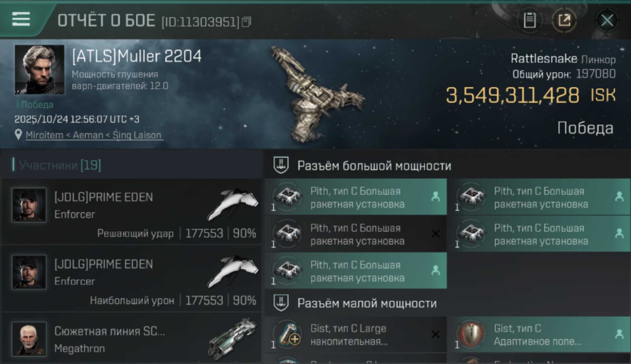Share the battle report
Screen dimensions: 631x364
[564, 21]
